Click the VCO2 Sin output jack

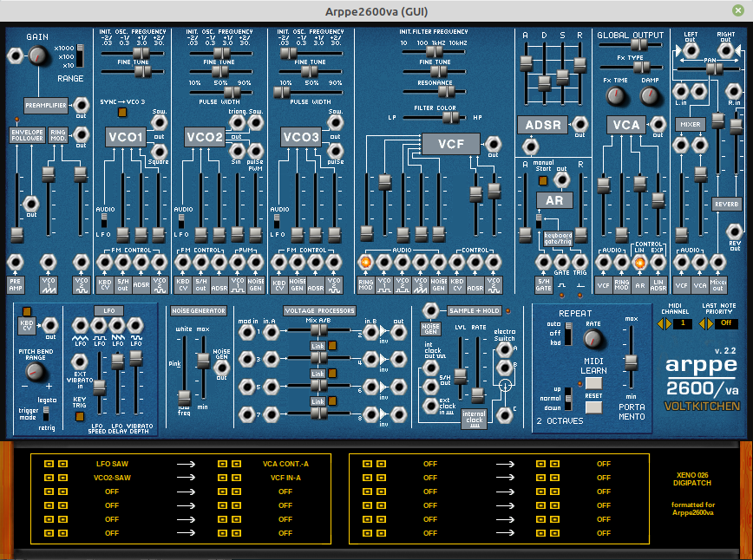pyautogui.click(x=237, y=151)
